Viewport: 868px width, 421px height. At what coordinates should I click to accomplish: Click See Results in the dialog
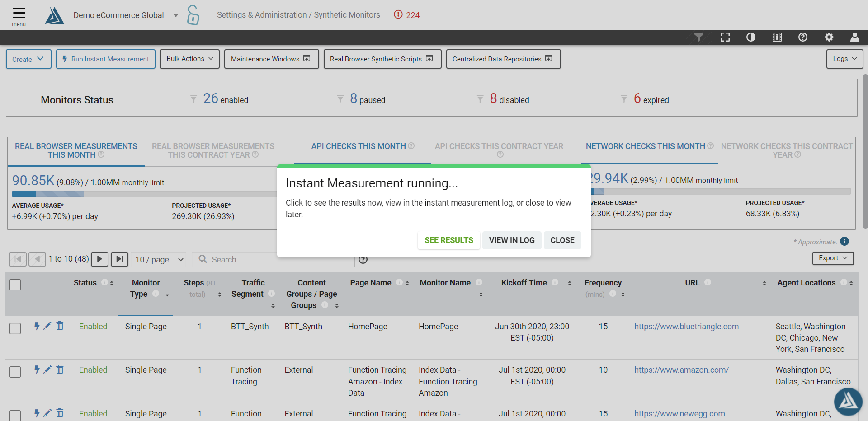449,240
